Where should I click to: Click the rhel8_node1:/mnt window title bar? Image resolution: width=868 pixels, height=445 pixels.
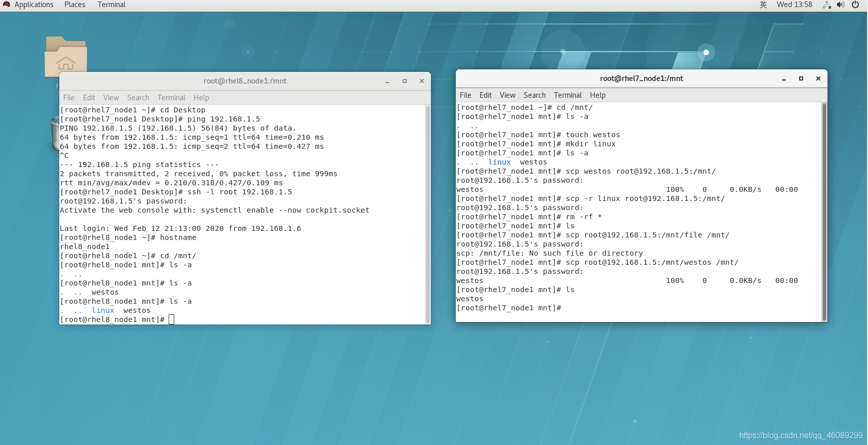245,81
